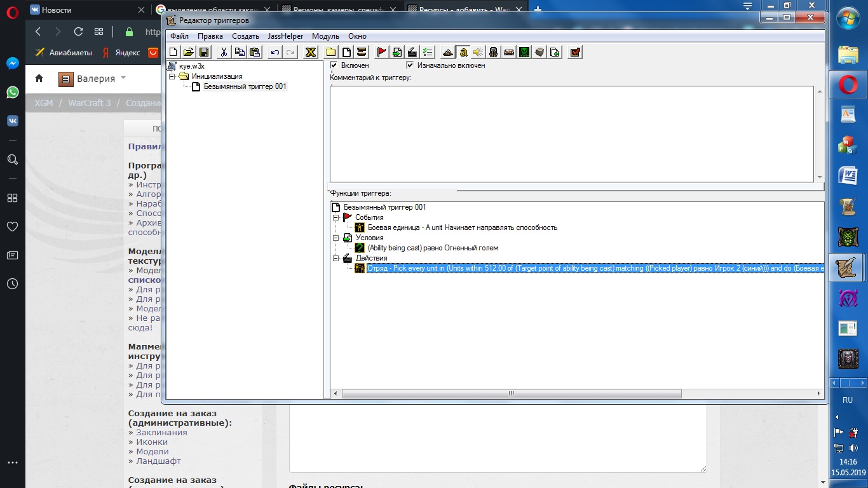The width and height of the screenshot is (868, 488).
Task: Open the Модели link under Создание на заказ
Action: pos(153,451)
